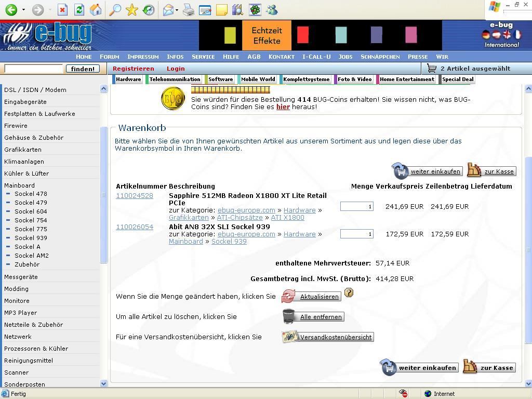Expand Prozessoren & Kühler sidebar category
This screenshot has width=532, height=399.
click(36, 349)
